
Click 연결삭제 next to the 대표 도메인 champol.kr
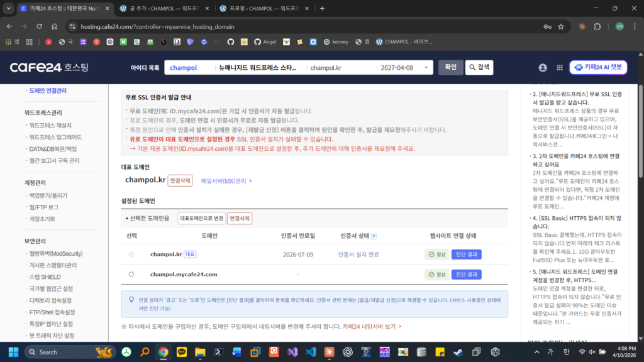pyautogui.click(x=180, y=180)
